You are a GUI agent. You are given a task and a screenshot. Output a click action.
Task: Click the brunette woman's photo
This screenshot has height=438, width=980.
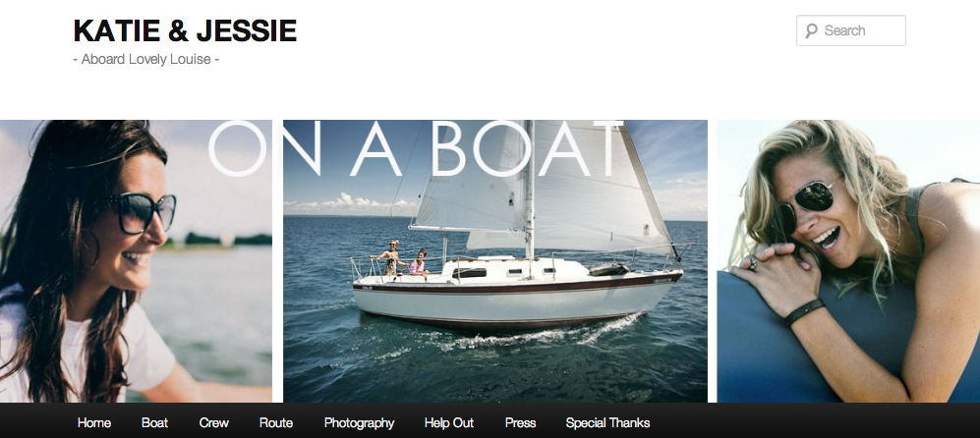click(136, 261)
